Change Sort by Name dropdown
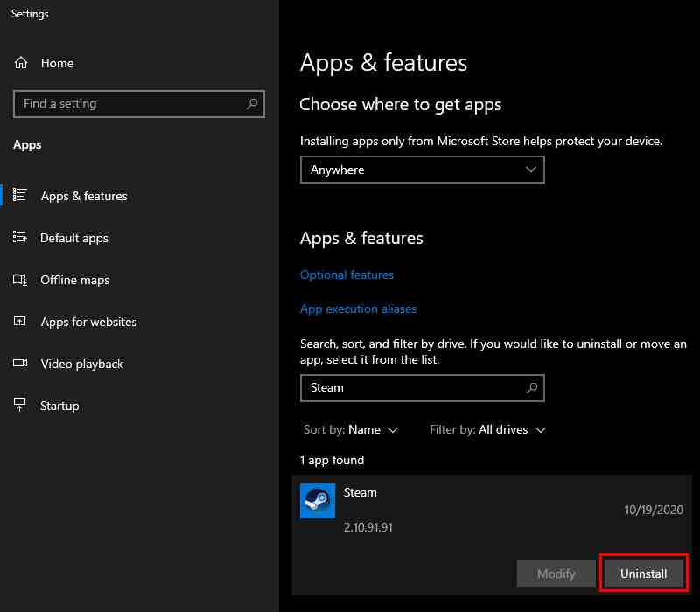This screenshot has width=700, height=612. pos(351,429)
